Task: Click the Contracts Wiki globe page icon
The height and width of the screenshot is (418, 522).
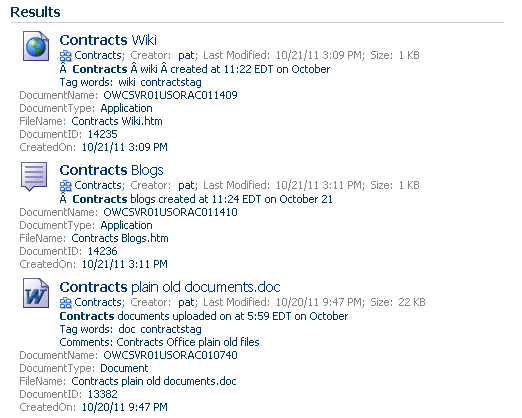Action: 36,46
